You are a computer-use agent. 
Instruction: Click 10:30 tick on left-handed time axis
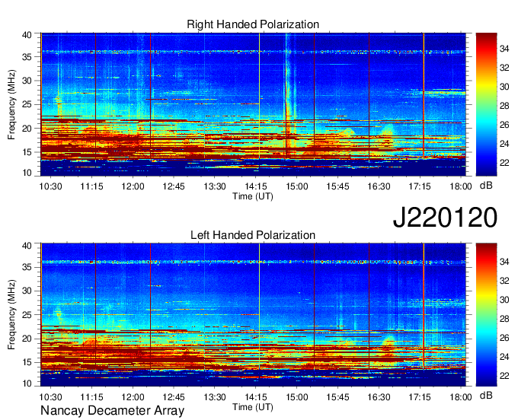pyautogui.click(x=50, y=397)
